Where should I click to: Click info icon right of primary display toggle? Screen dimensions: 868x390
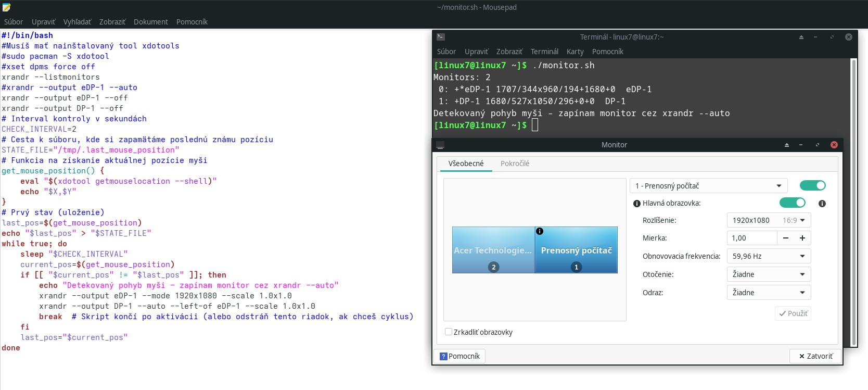(x=822, y=204)
